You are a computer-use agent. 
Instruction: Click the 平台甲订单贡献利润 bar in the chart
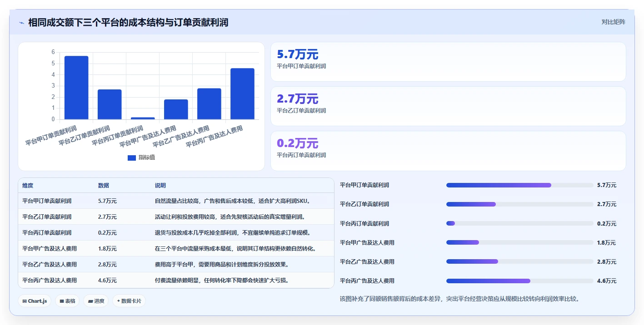coord(76,88)
